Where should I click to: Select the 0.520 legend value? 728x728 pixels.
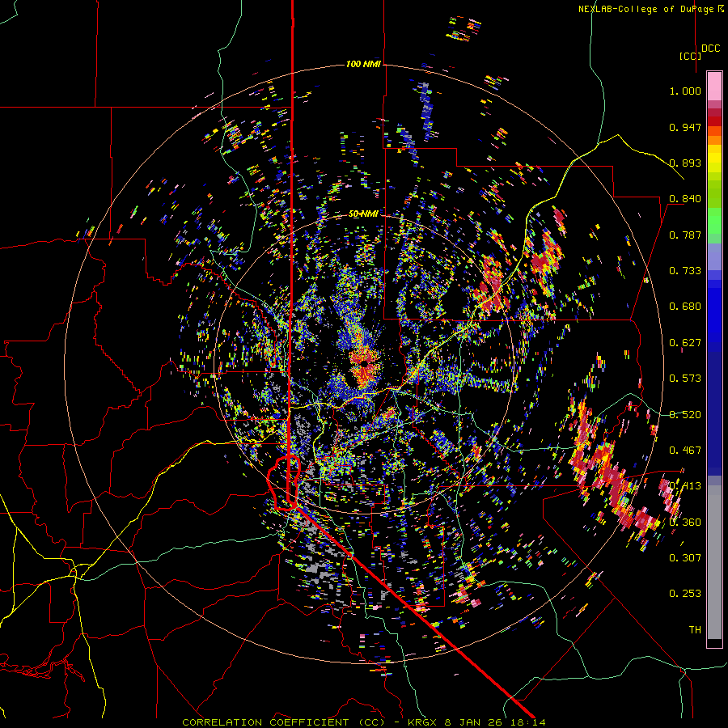pyautogui.click(x=685, y=415)
